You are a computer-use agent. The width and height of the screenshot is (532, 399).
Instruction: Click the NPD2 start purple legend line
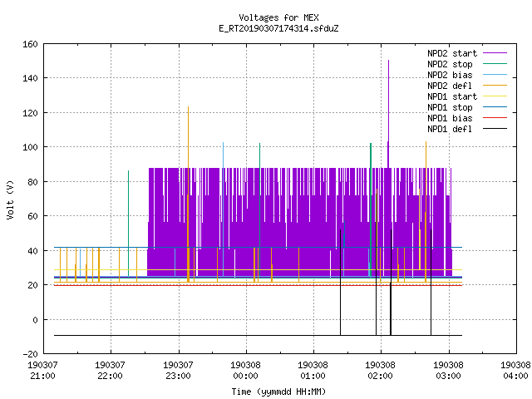495,53
